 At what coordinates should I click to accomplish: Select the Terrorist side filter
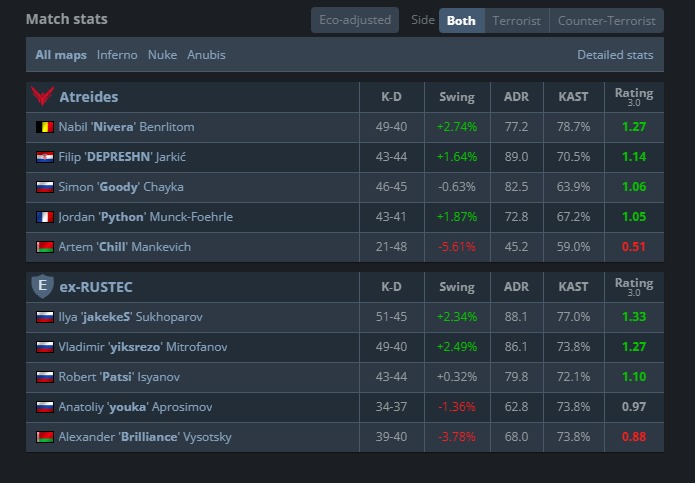[516, 21]
